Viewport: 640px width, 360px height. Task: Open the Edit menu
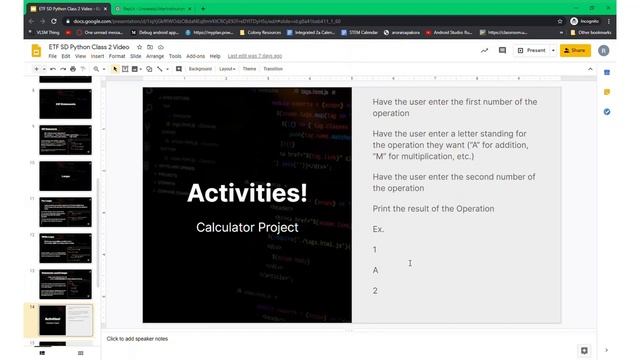pyautogui.click(x=66, y=56)
